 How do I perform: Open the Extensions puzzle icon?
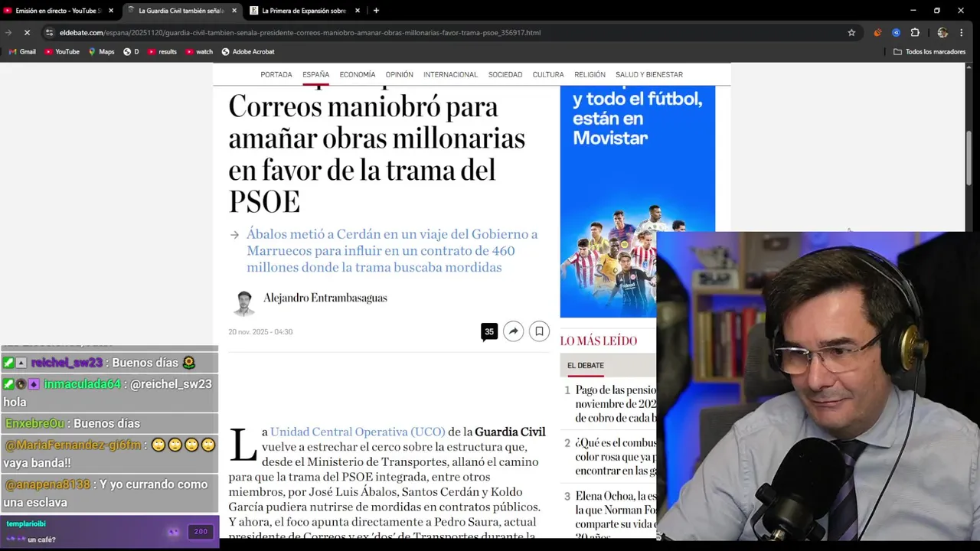[x=915, y=33]
